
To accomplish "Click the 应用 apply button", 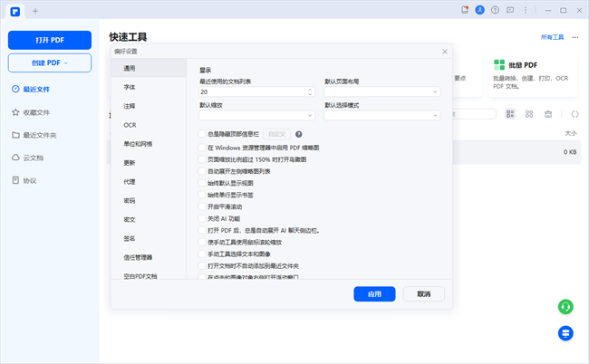I will pyautogui.click(x=374, y=294).
